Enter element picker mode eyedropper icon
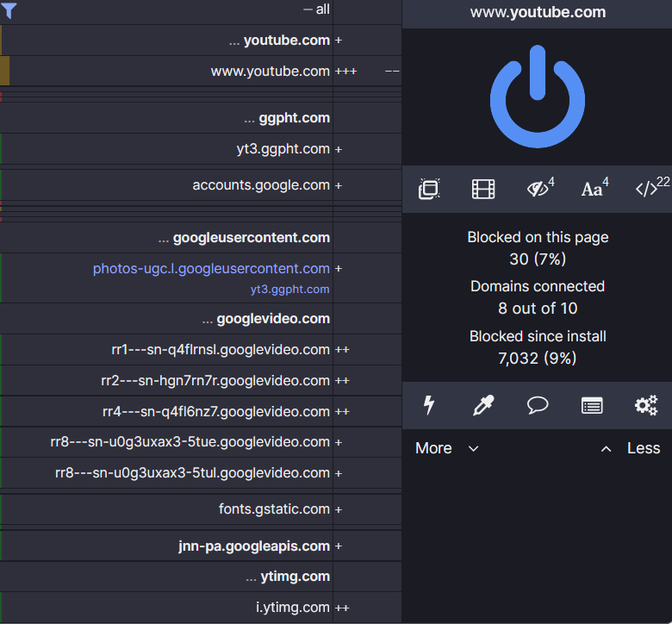Screen dimensions: 672x624 click(x=483, y=405)
